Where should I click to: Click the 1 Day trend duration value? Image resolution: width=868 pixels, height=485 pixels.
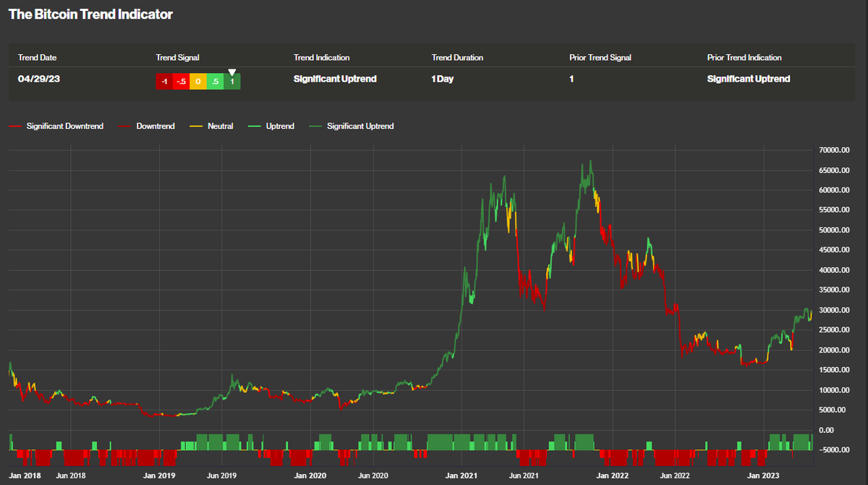click(443, 79)
